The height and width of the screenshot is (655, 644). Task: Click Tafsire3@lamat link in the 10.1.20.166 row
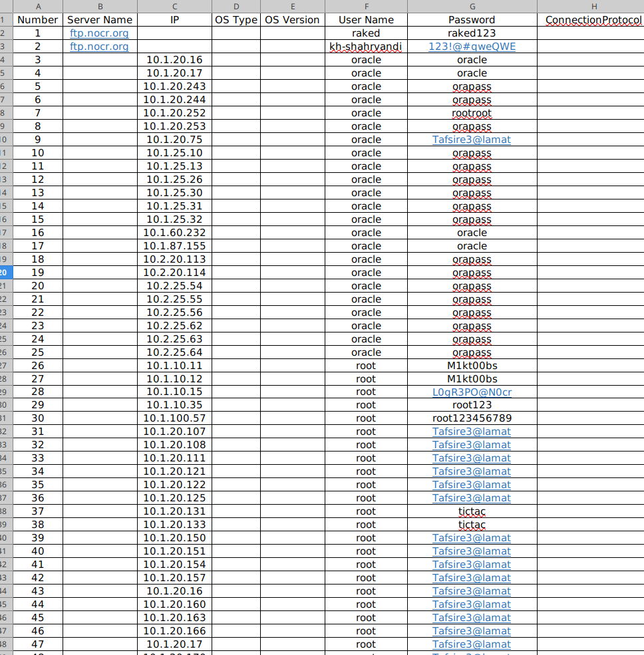(x=472, y=631)
